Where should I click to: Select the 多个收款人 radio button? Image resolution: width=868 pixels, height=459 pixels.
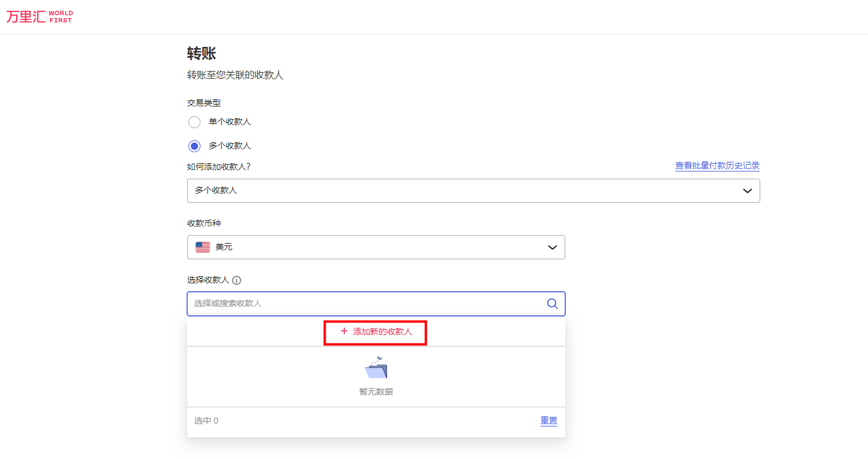tap(194, 146)
